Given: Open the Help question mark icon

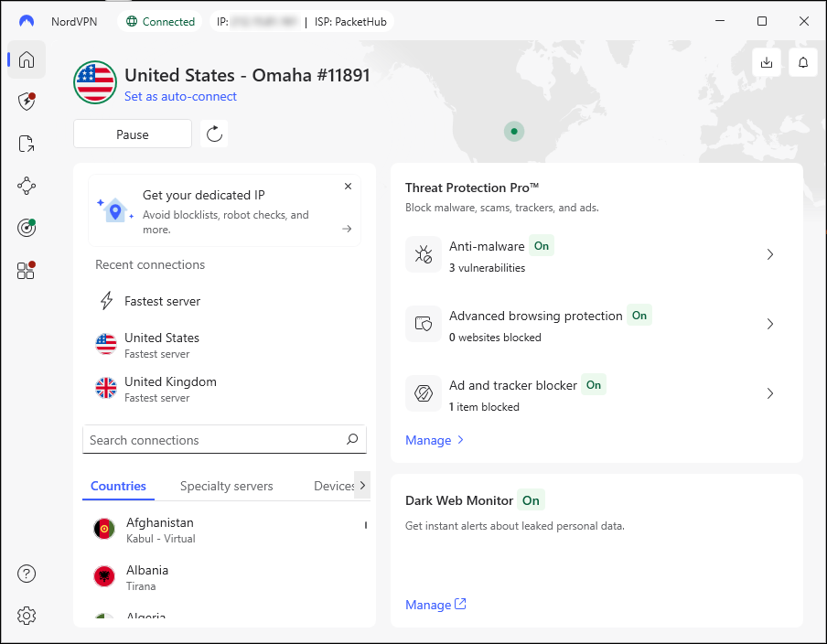Looking at the screenshot, I should click(27, 574).
